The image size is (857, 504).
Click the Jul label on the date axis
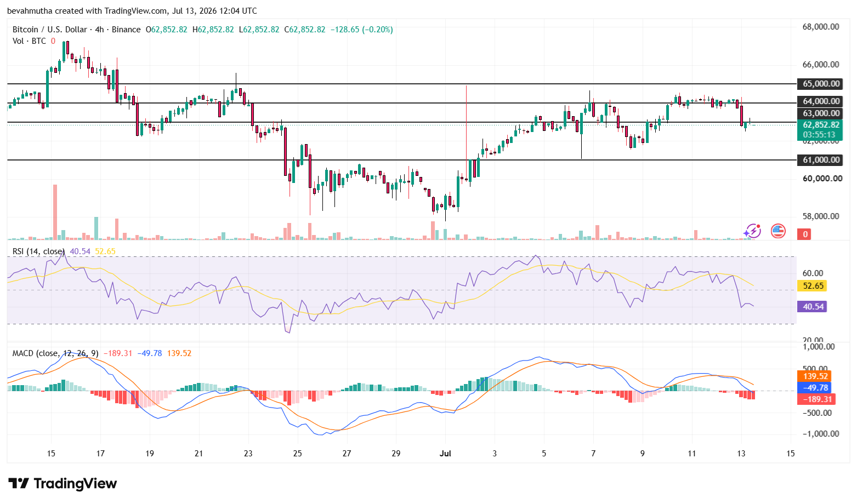tap(445, 454)
